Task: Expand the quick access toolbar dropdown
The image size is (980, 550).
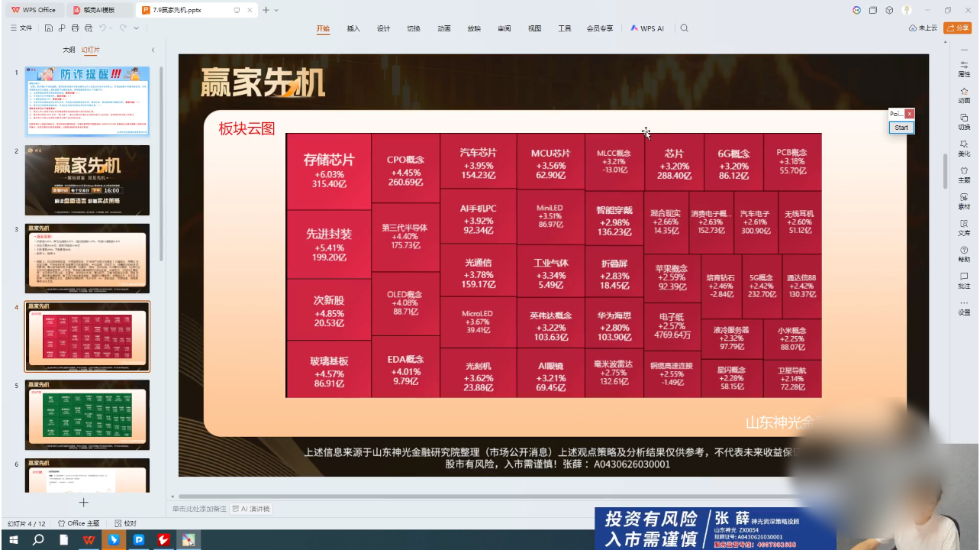Action: (x=137, y=28)
